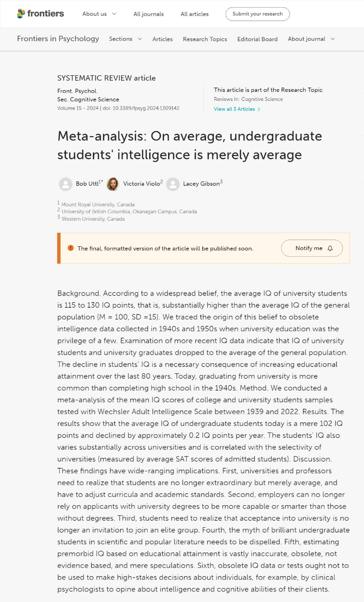This screenshot has height=602, width=364.
Task: Click the Frontiers logo icon
Action: tap(21, 14)
